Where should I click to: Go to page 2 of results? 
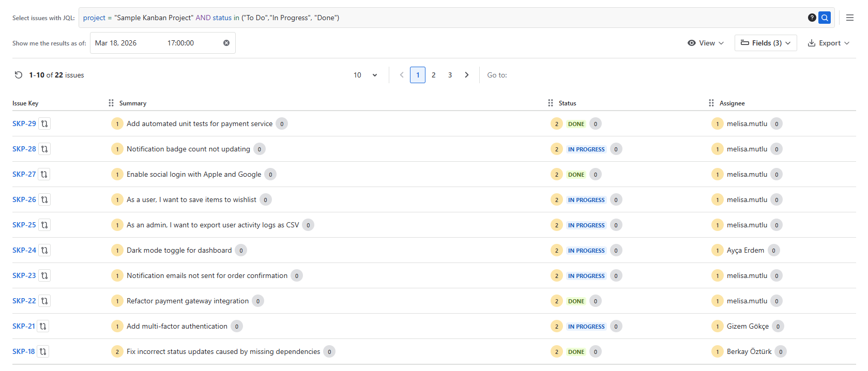pyautogui.click(x=434, y=75)
